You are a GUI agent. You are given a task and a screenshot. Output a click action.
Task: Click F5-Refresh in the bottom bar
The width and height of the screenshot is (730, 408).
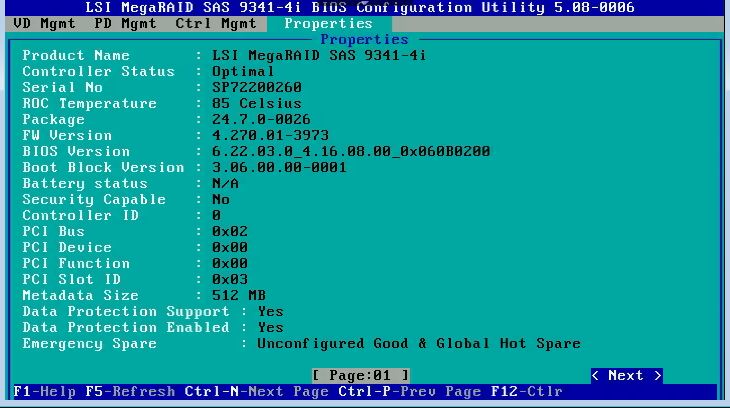(130, 391)
